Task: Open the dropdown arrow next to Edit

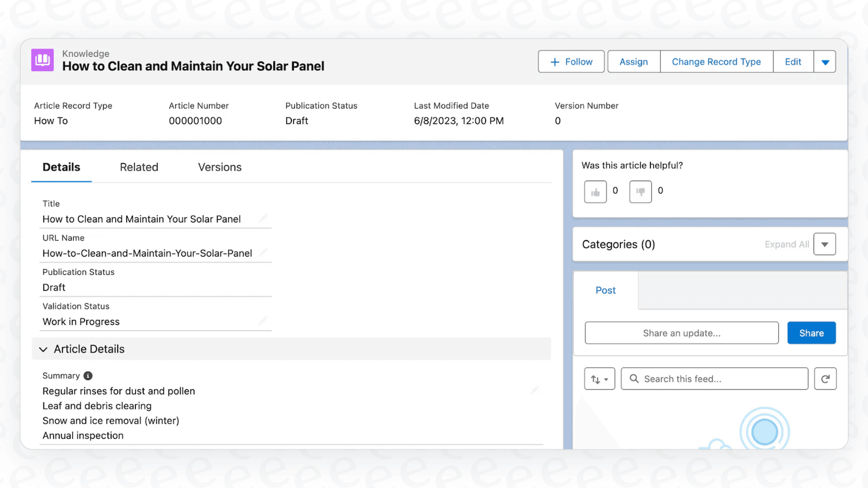Action: click(825, 61)
